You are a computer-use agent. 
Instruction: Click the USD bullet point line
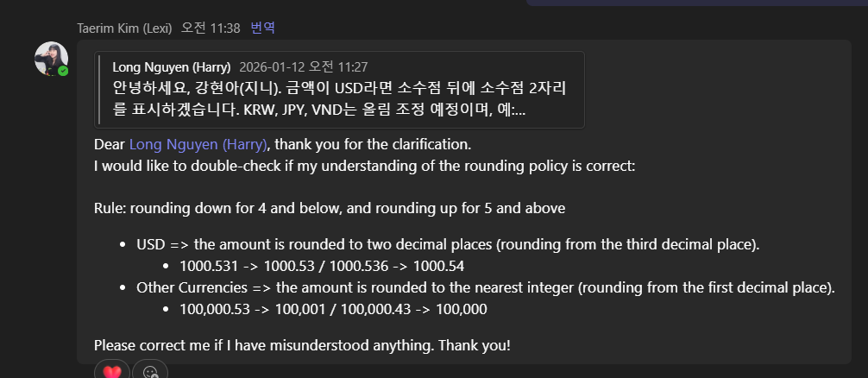pyautogui.click(x=448, y=244)
